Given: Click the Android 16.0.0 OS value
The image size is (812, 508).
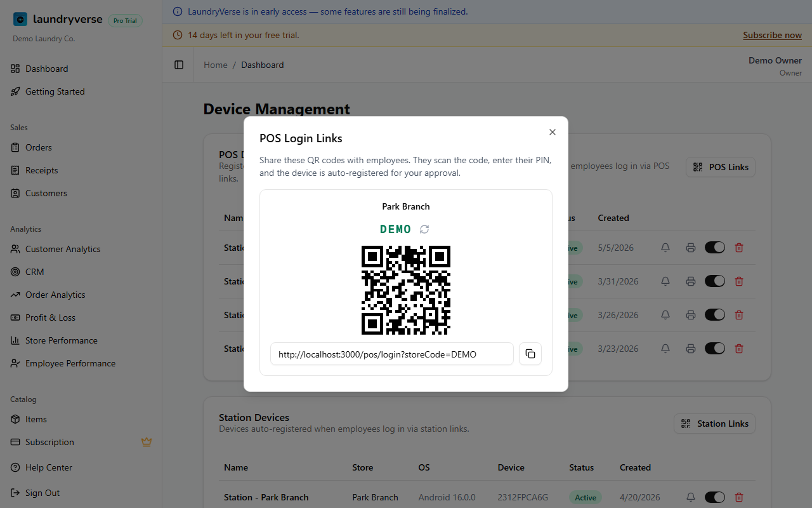Looking at the screenshot, I should coord(447,497).
